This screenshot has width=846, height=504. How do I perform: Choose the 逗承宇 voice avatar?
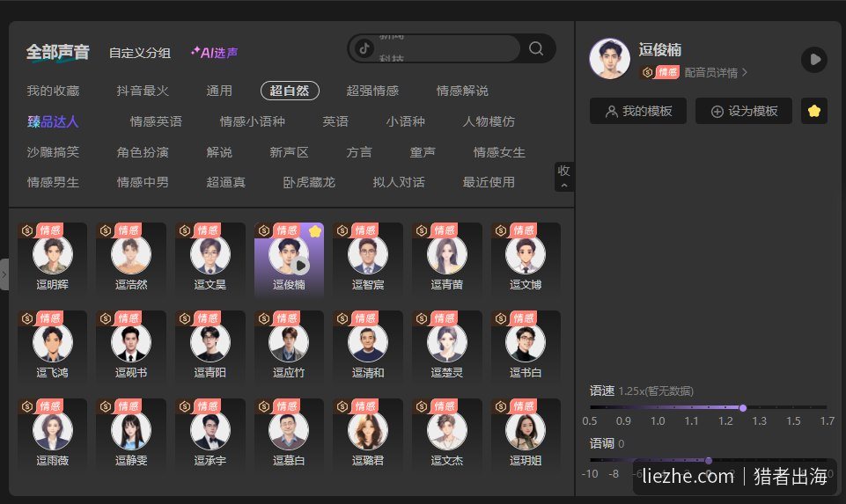coord(210,430)
